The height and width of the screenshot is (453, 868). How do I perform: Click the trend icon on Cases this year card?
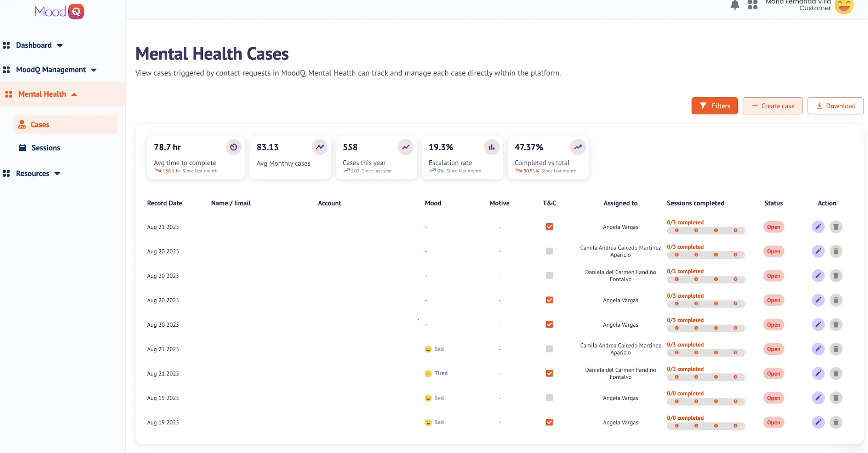point(405,147)
